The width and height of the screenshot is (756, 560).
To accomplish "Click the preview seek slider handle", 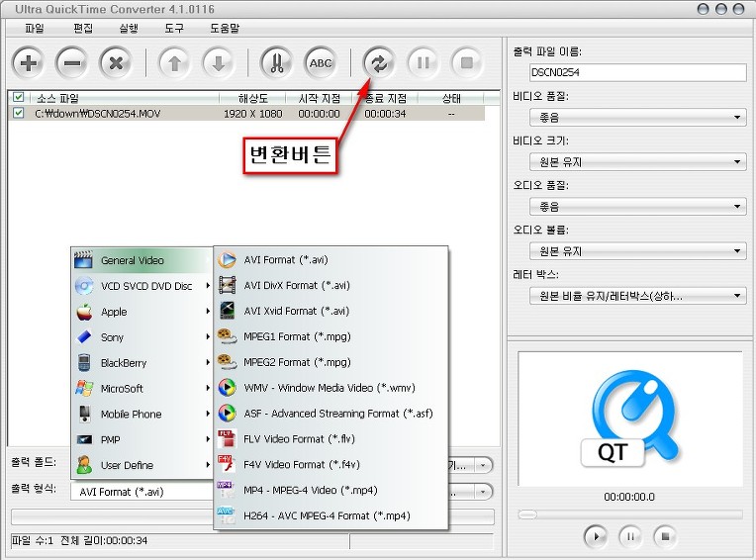I will pos(527,514).
